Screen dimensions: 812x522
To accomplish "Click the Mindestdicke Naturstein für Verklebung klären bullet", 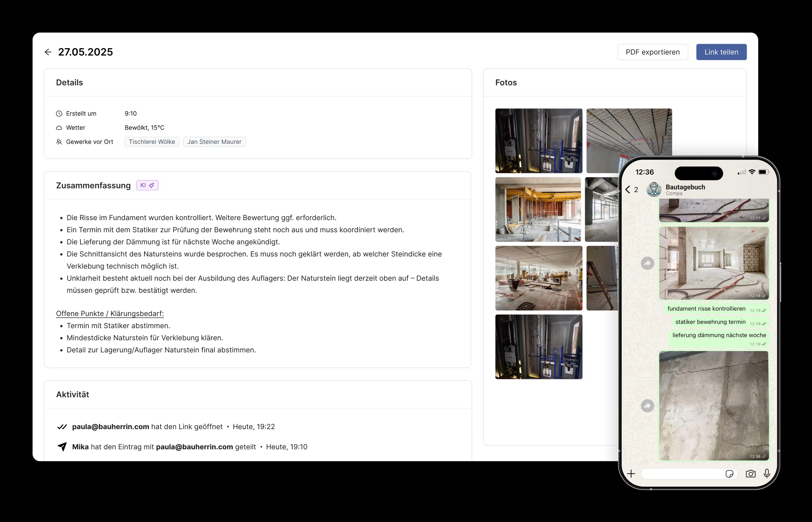I will click(145, 338).
